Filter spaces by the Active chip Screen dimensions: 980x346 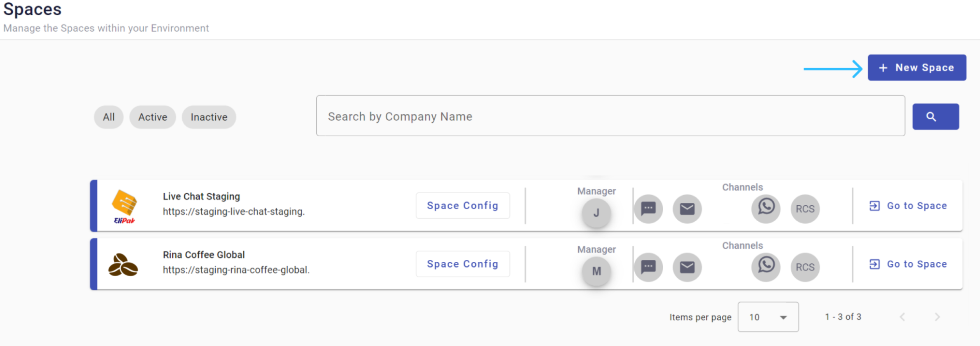[153, 117]
